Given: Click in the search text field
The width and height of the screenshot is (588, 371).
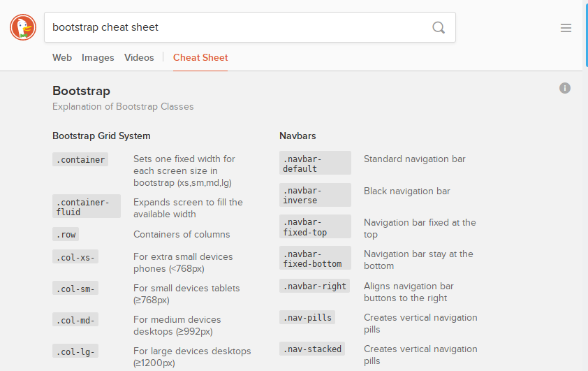Looking at the screenshot, I should click(237, 28).
